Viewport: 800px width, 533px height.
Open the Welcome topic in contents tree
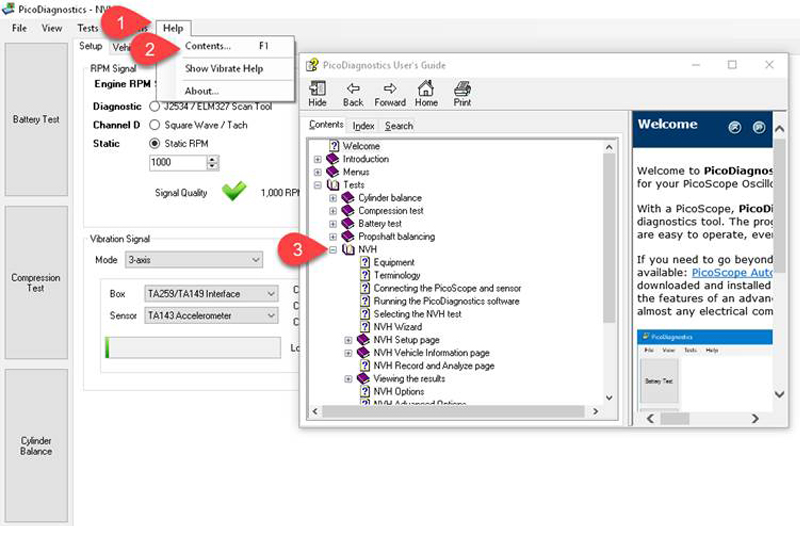point(361,146)
